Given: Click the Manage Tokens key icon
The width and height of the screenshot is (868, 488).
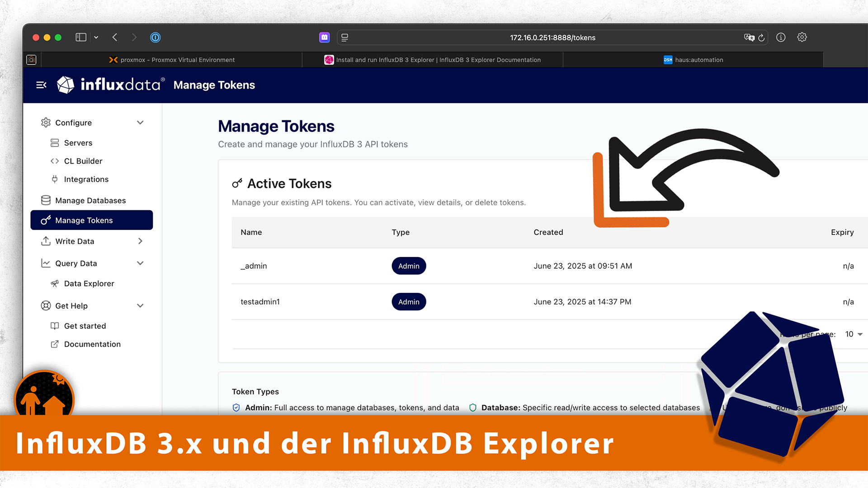Looking at the screenshot, I should 46,220.
